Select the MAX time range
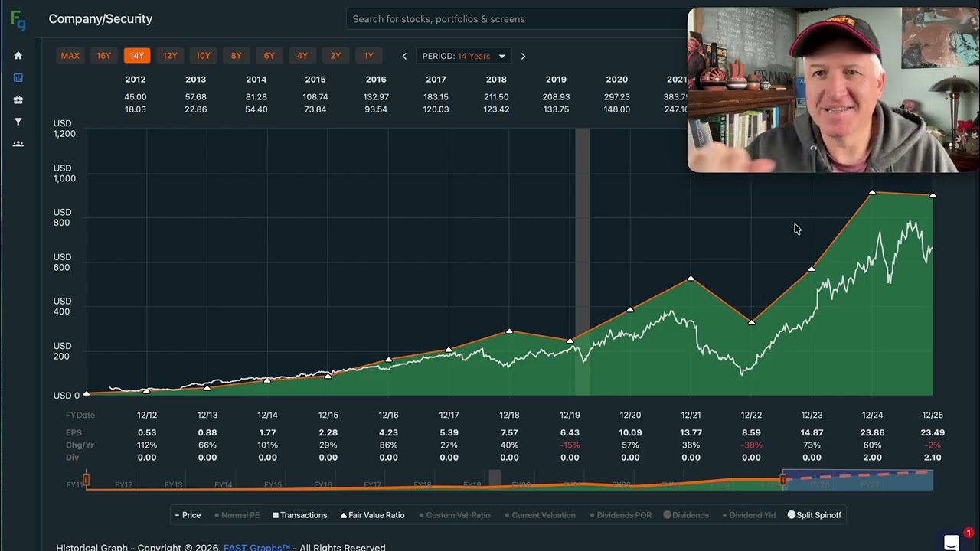Viewport: 980px width, 551px height. [70, 56]
